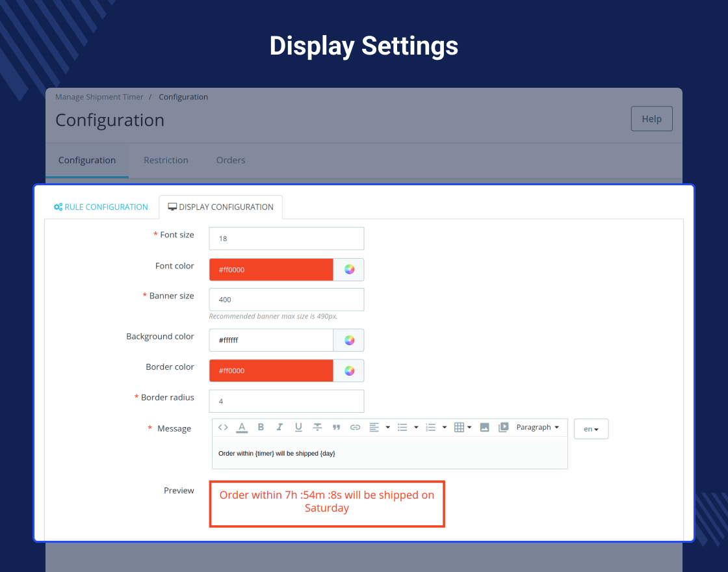Open Background color picker wheel
The height and width of the screenshot is (572, 728).
(x=349, y=341)
